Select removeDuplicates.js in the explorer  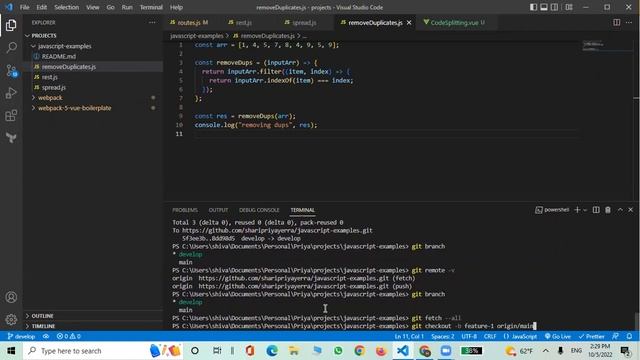point(93,67)
